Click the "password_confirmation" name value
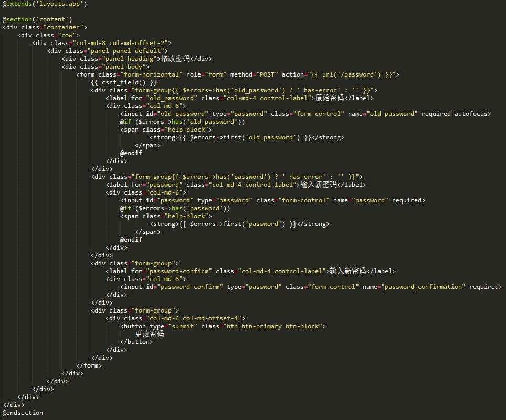 (x=424, y=287)
